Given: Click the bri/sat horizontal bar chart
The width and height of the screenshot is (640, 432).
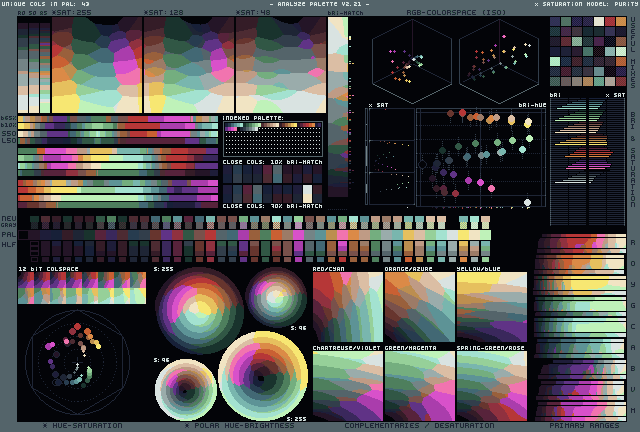Looking at the screenshot, I should click(x=587, y=160).
